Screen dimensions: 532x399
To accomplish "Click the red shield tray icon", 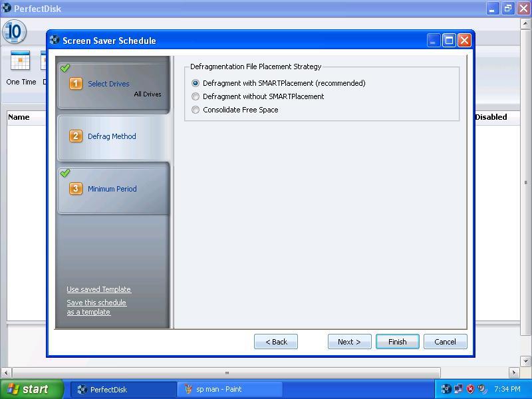I will (470, 390).
